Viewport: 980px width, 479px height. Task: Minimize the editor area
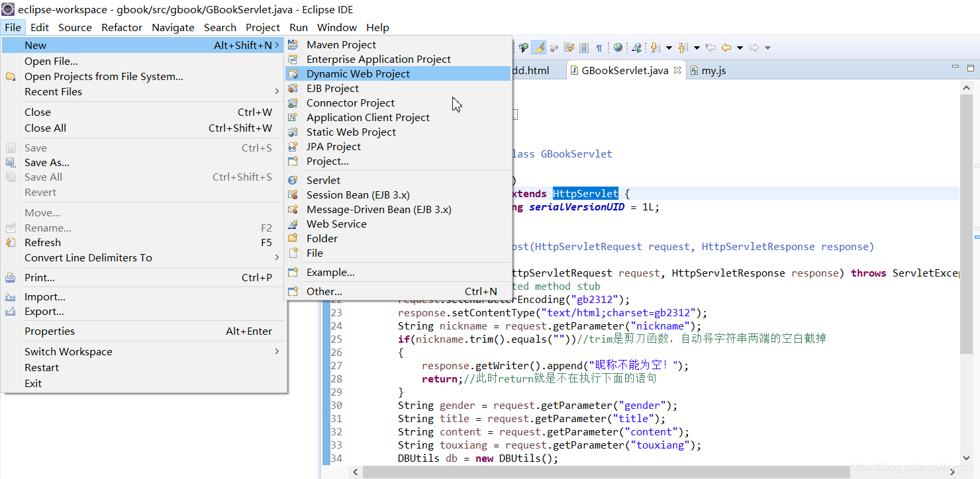point(955,67)
